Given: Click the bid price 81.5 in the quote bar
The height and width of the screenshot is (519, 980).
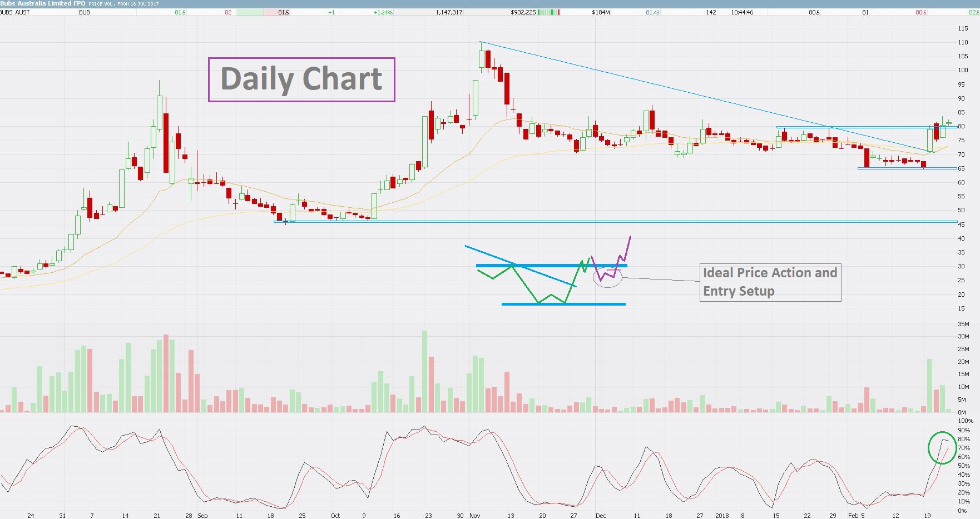Looking at the screenshot, I should pyautogui.click(x=180, y=12).
